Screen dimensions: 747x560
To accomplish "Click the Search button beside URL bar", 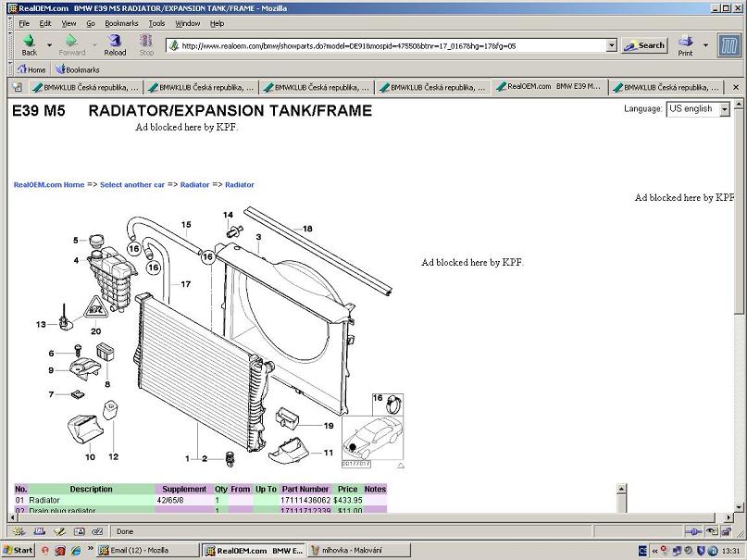I will point(644,45).
